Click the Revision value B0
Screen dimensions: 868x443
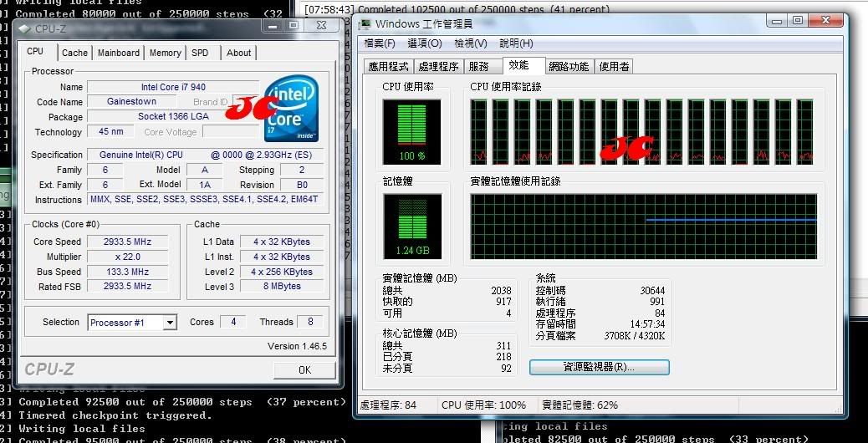tap(302, 185)
